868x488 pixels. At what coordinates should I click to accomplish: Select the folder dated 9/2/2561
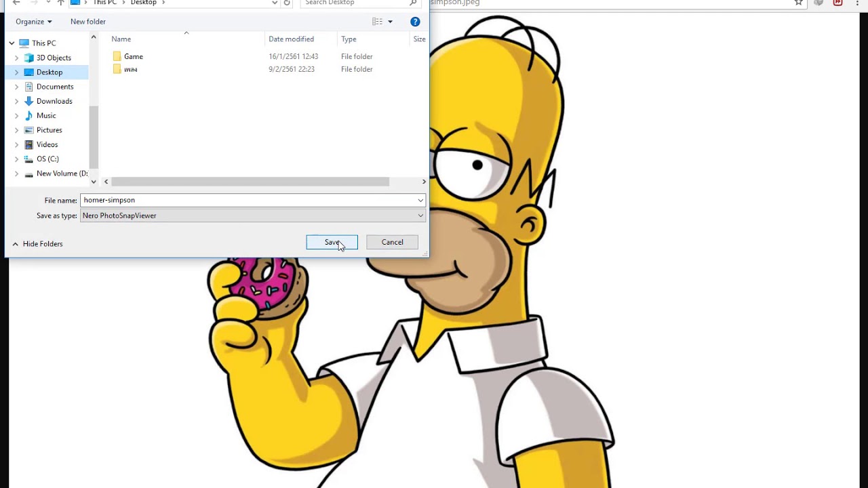pos(131,69)
